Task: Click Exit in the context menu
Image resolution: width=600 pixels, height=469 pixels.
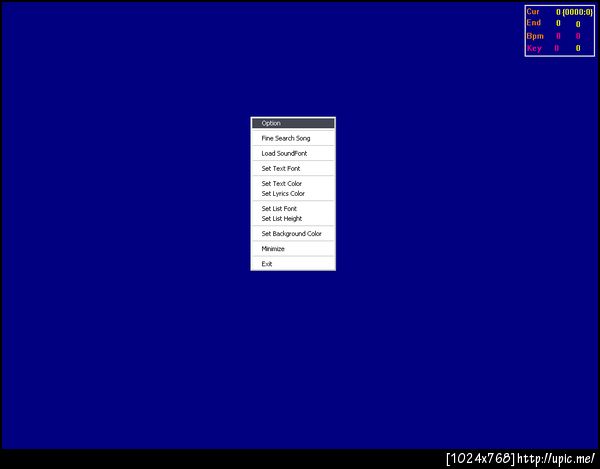Action: pyautogui.click(x=293, y=264)
